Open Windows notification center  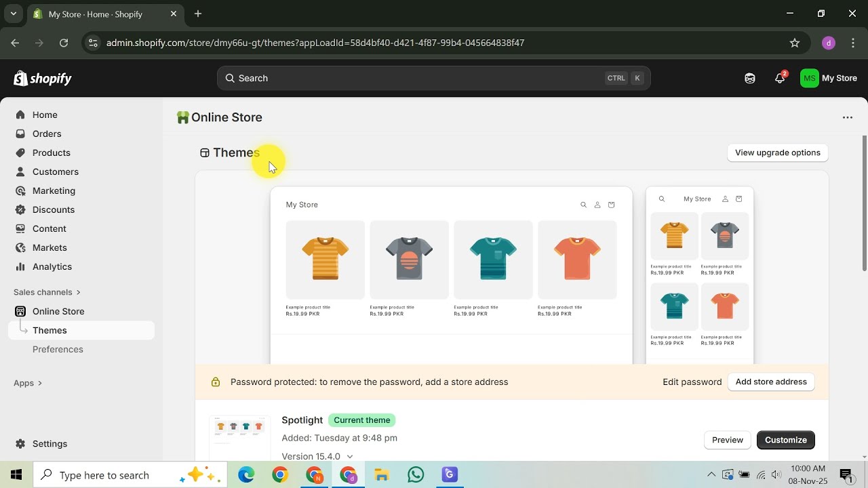pyautogui.click(x=846, y=475)
